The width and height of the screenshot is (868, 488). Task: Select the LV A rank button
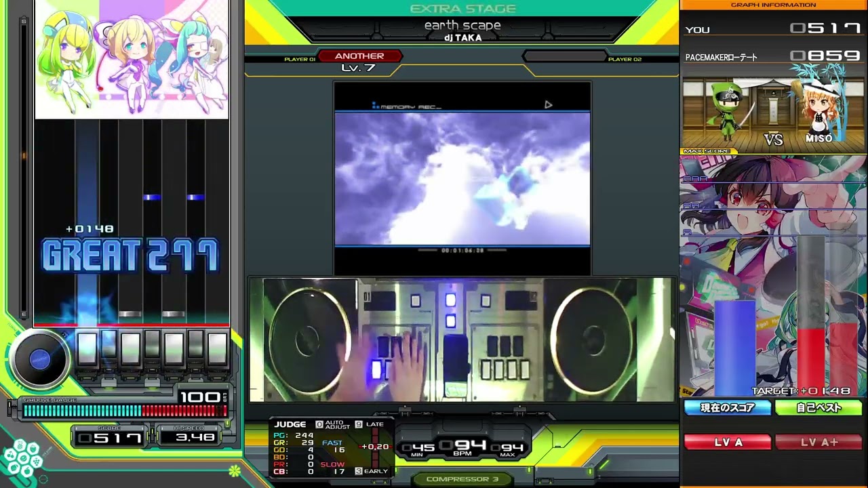pyautogui.click(x=728, y=442)
